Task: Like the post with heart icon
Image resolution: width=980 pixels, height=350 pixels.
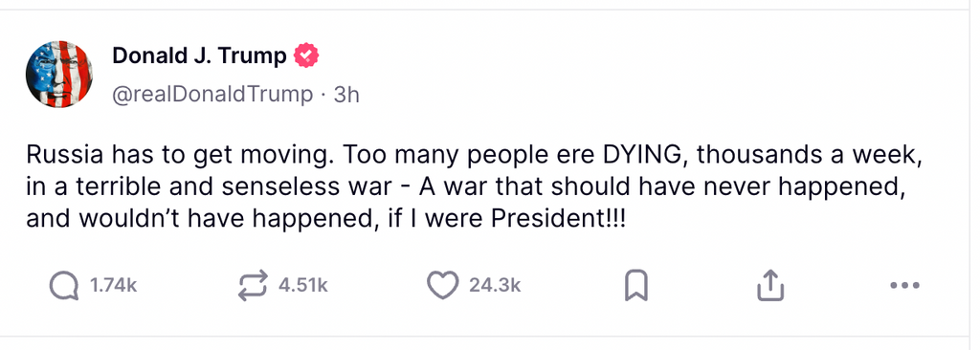Action: click(442, 286)
